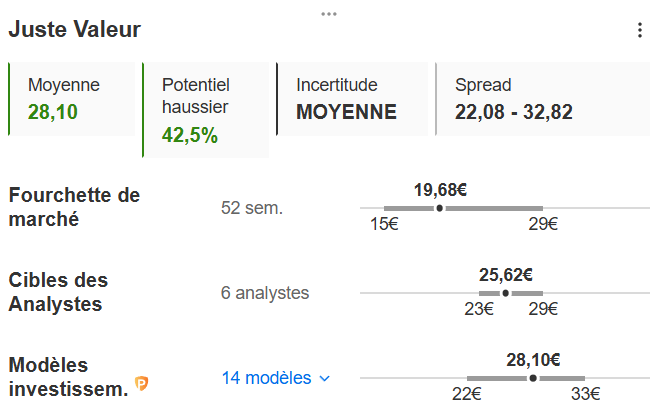Click the drag handle dots at top
Viewport: 661px width, 415px height.
[x=329, y=13]
